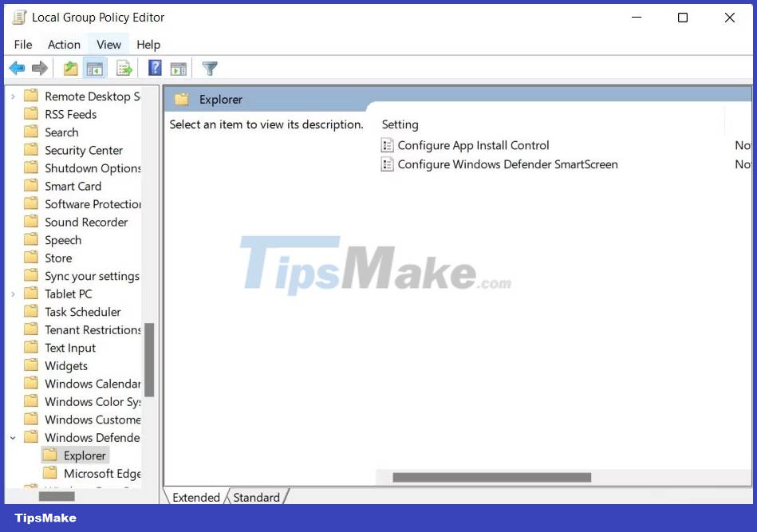Open Help using the question mark toolbar icon
The image size is (757, 532).
coord(155,68)
